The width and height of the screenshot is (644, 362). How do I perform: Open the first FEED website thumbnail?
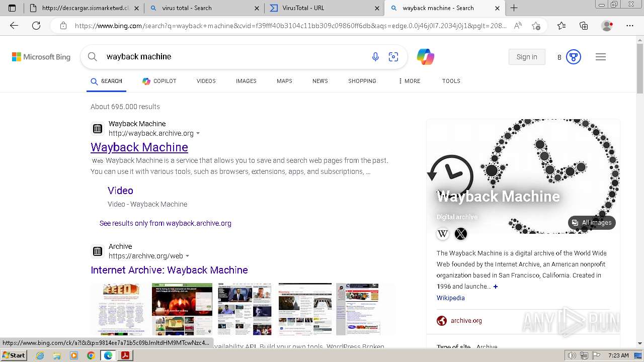(x=120, y=309)
